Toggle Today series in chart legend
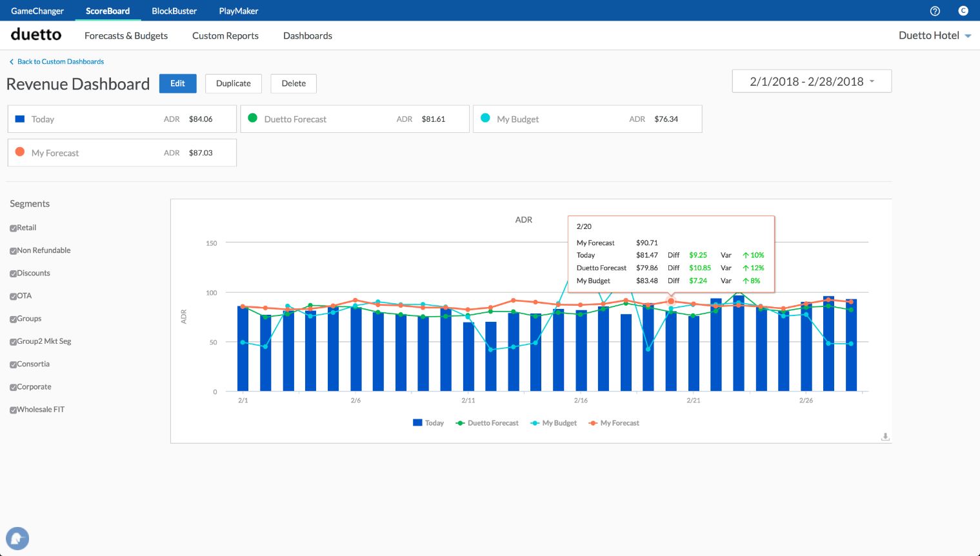The image size is (980, 556). pos(428,423)
